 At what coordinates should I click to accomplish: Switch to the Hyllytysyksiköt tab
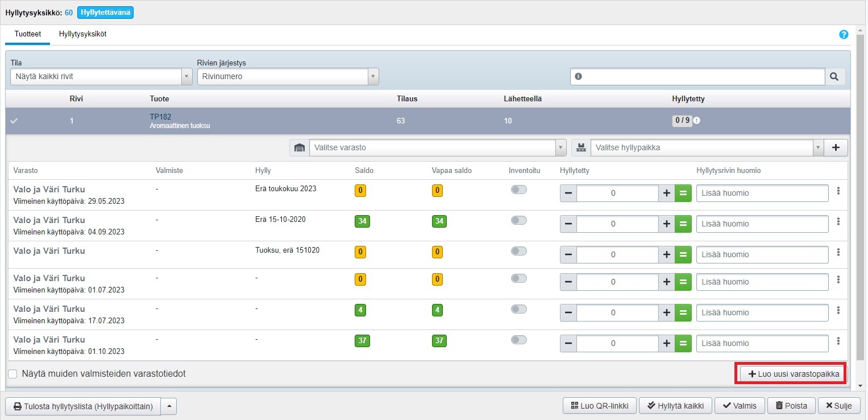point(82,34)
